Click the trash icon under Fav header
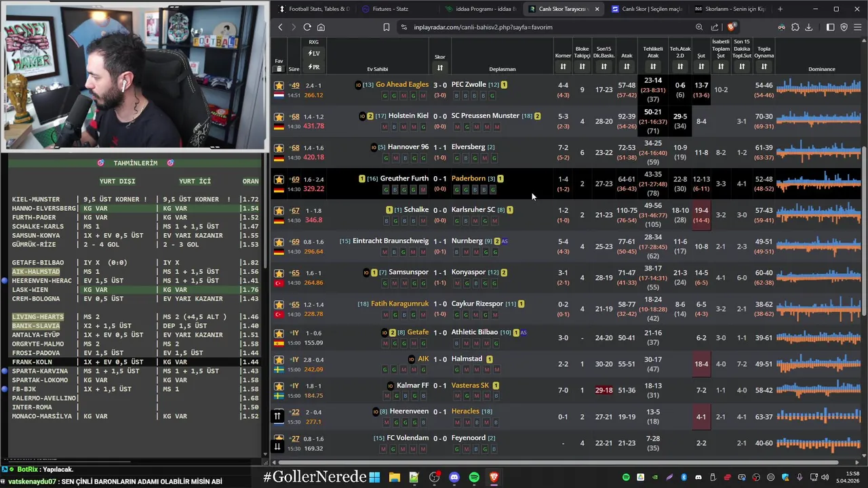 point(279,69)
